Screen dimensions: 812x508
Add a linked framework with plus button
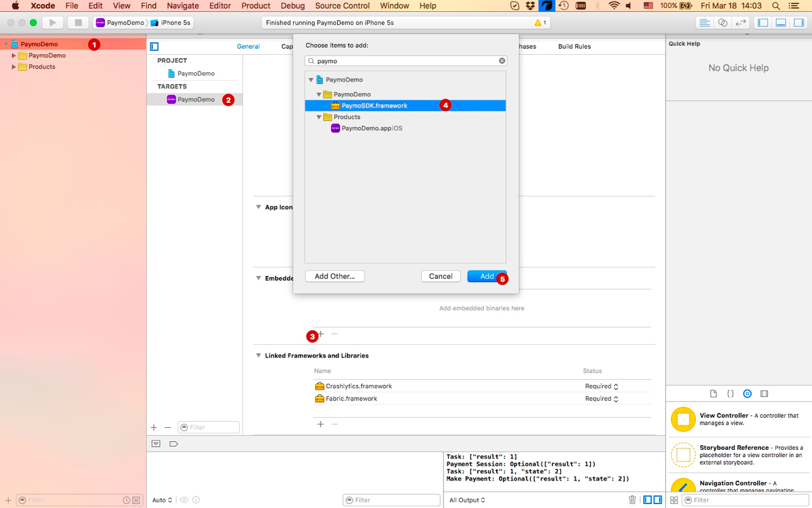(321, 424)
